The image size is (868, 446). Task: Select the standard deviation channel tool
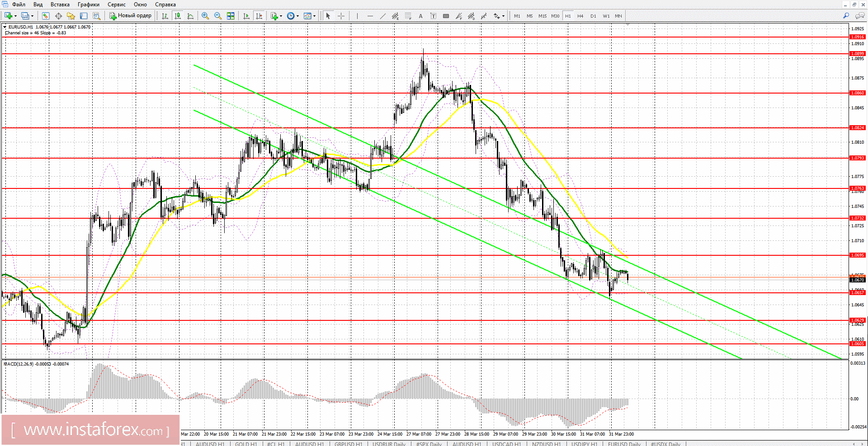(x=471, y=16)
